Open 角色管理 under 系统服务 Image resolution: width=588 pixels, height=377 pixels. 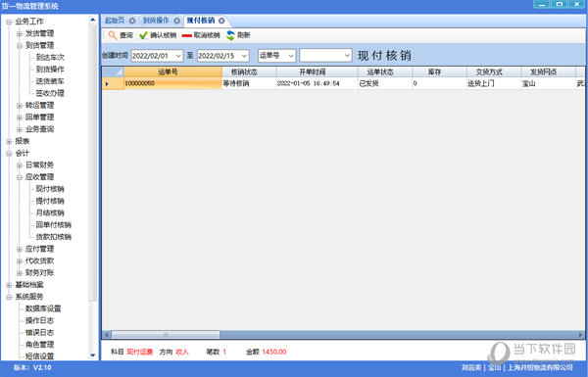coord(40,345)
